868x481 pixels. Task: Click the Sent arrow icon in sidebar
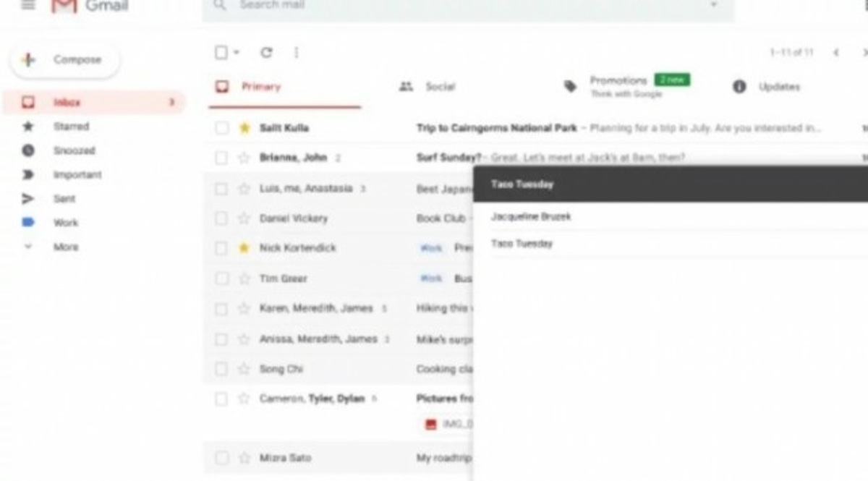click(28, 199)
